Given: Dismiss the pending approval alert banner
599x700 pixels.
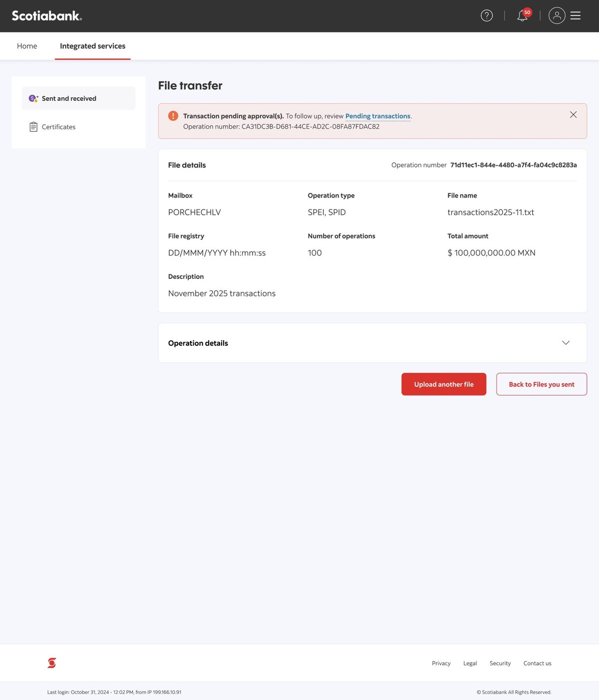Looking at the screenshot, I should tap(573, 115).
